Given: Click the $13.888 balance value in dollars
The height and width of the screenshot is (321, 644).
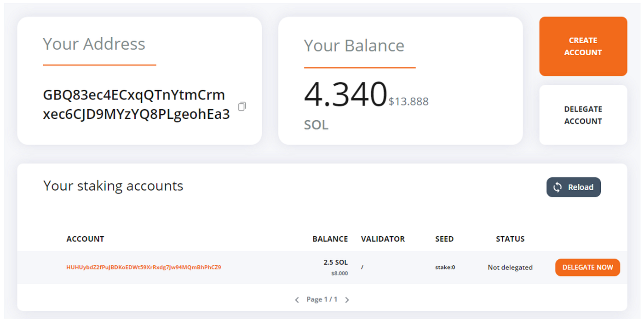Looking at the screenshot, I should coord(408,101).
